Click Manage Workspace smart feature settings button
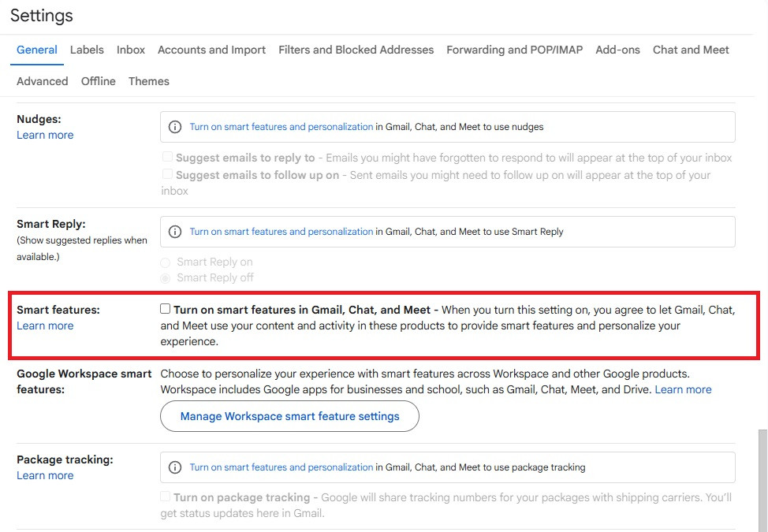This screenshot has width=768, height=532. (x=289, y=416)
